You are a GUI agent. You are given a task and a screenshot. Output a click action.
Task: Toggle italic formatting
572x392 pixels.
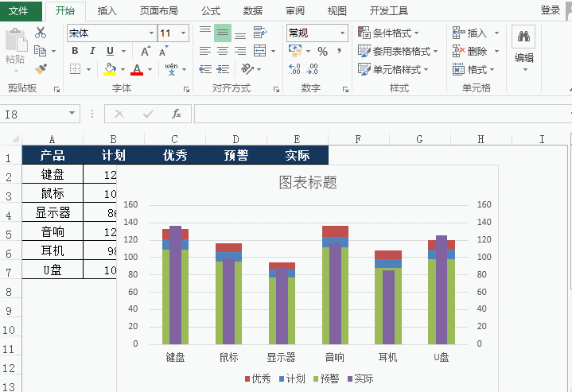point(92,51)
